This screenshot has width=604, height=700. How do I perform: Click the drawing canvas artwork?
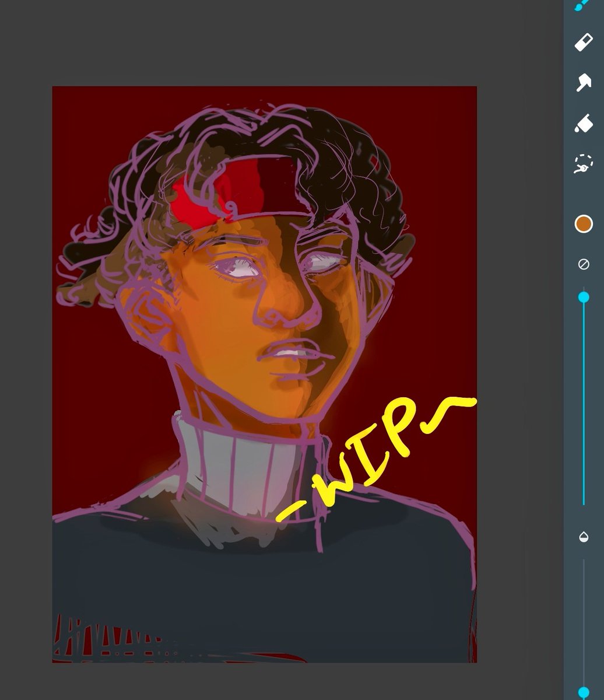tap(265, 374)
